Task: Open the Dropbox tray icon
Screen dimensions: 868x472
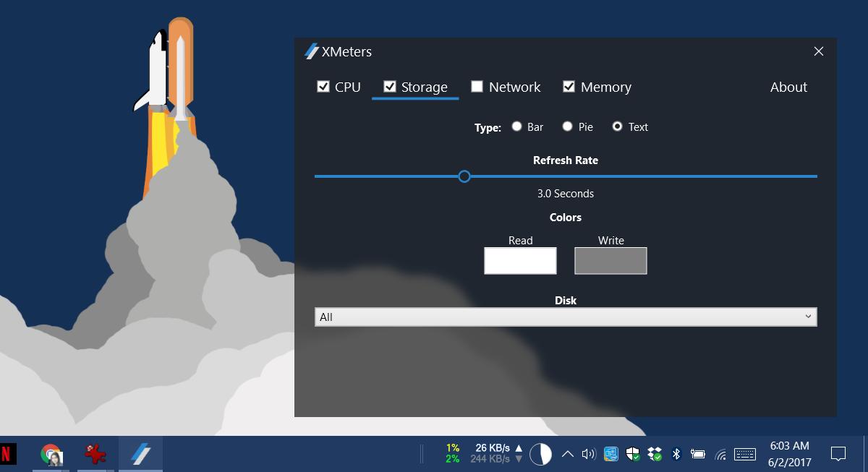Action: click(x=655, y=454)
